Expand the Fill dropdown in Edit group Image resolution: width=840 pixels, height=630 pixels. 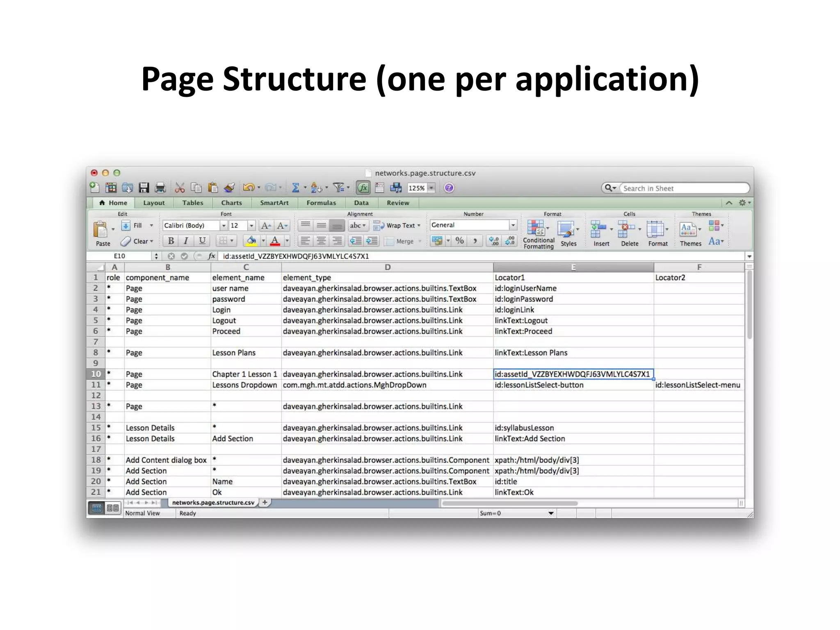[x=151, y=226]
